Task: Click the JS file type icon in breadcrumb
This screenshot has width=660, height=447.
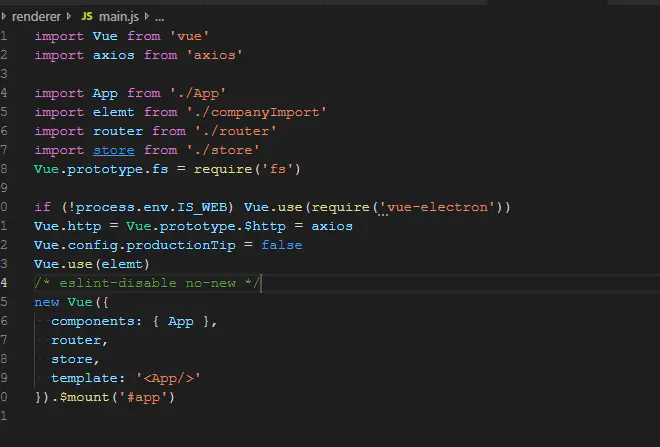Action: click(x=87, y=16)
